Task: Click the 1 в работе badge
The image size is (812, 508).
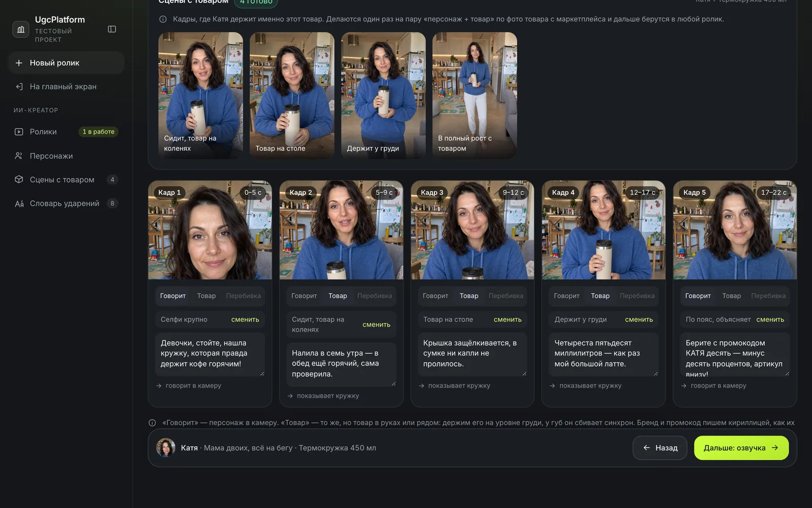Action: point(98,132)
